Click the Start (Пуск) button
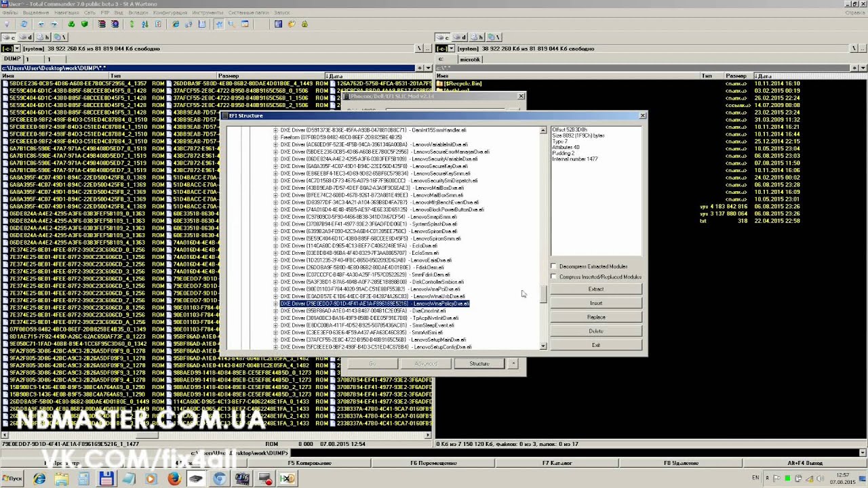 tap(13, 479)
